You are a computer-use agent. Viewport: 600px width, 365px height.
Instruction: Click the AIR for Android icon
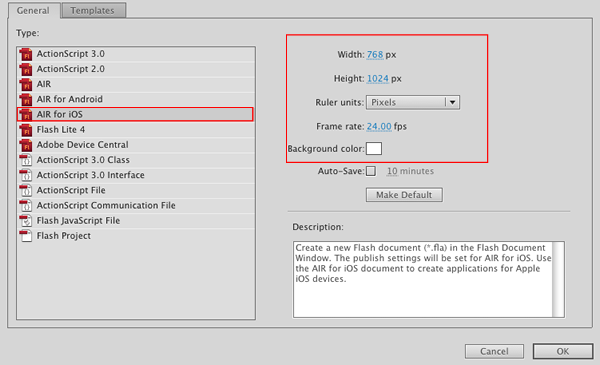tap(26, 99)
